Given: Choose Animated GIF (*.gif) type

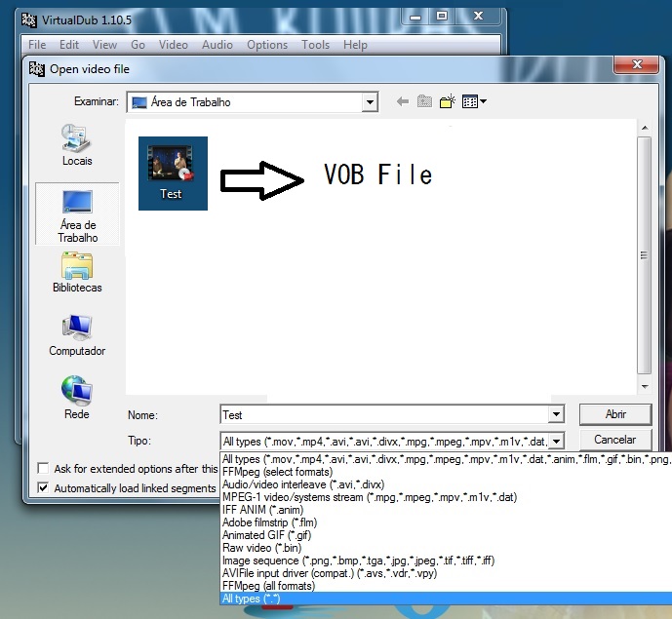Looking at the screenshot, I should pos(446,535).
